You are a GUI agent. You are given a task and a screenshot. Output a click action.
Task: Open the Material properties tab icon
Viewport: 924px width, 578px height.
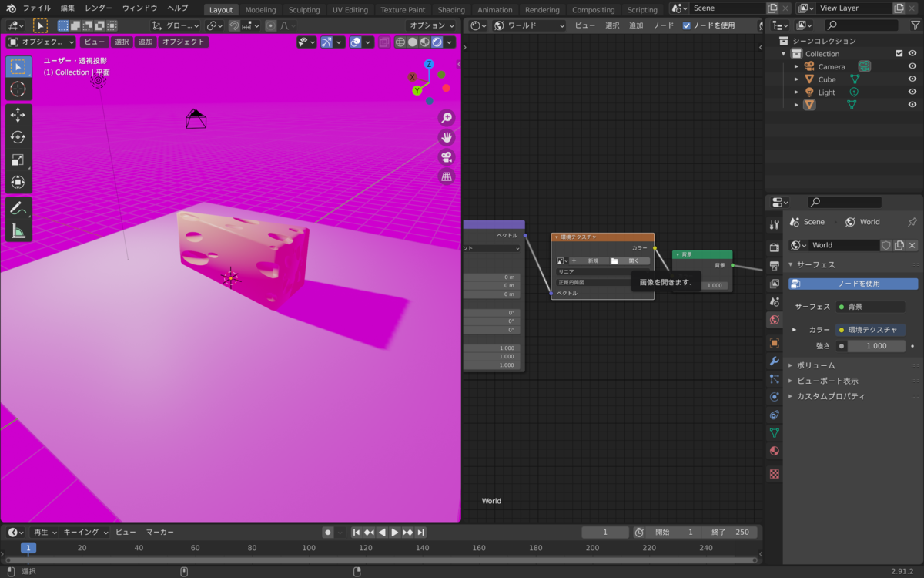click(775, 451)
